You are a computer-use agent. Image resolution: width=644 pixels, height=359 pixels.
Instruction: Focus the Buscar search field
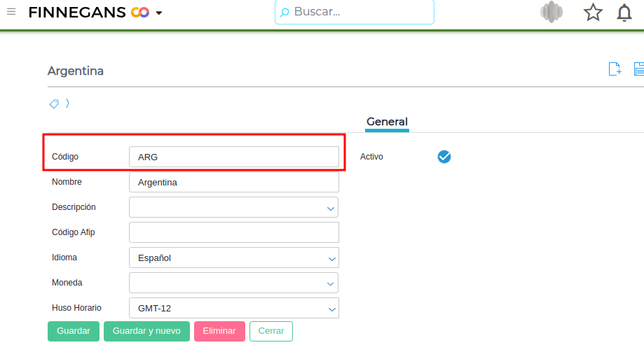click(355, 12)
